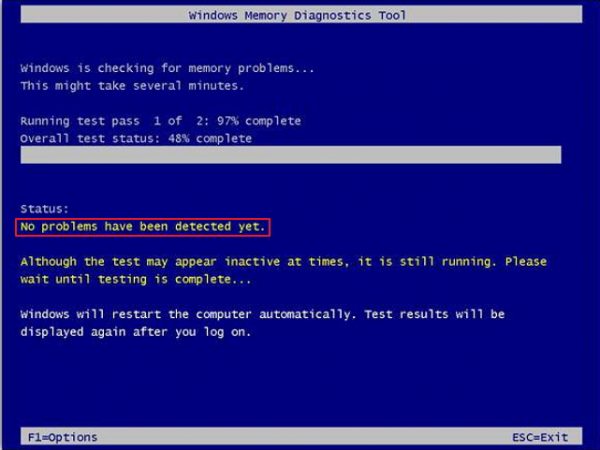The height and width of the screenshot is (450, 600).
Task: Click the 'Overall test status: 48% complete' line
Action: point(136,139)
